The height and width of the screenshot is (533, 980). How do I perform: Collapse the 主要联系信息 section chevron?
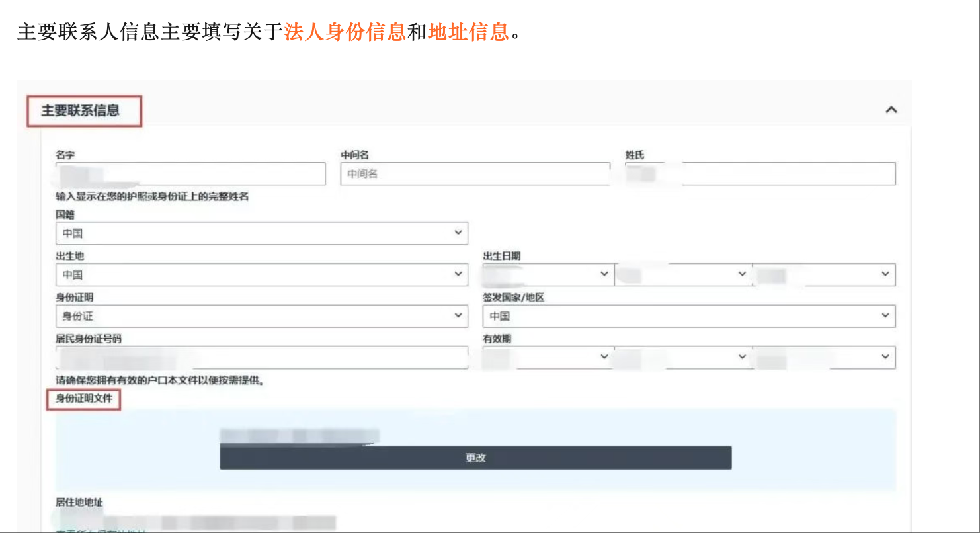pyautogui.click(x=891, y=110)
